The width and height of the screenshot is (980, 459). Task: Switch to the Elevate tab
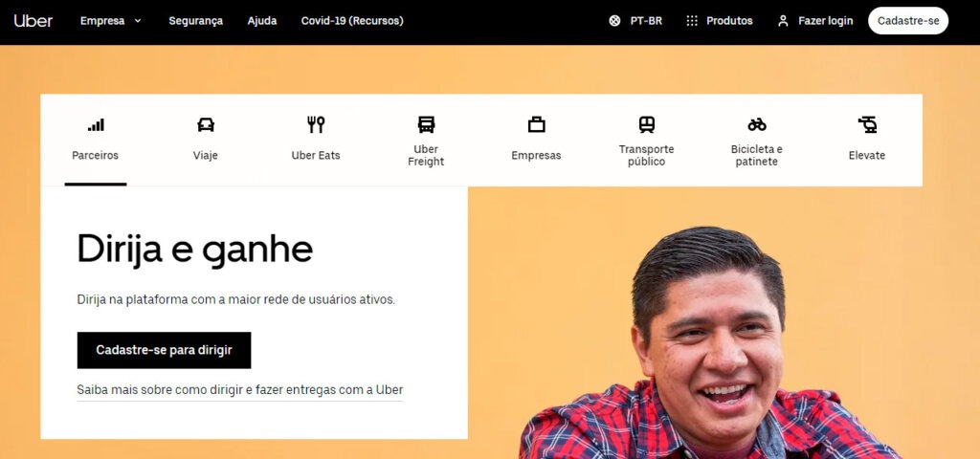[x=867, y=156]
